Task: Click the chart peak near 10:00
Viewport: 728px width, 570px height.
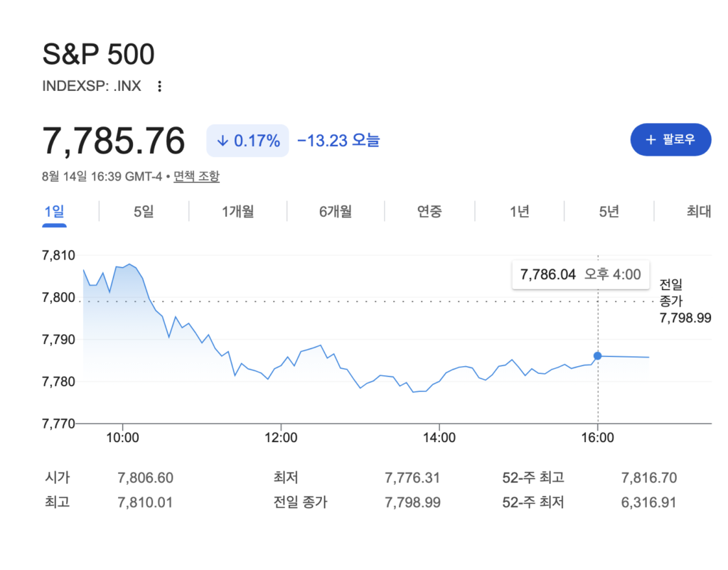Action: point(129,264)
